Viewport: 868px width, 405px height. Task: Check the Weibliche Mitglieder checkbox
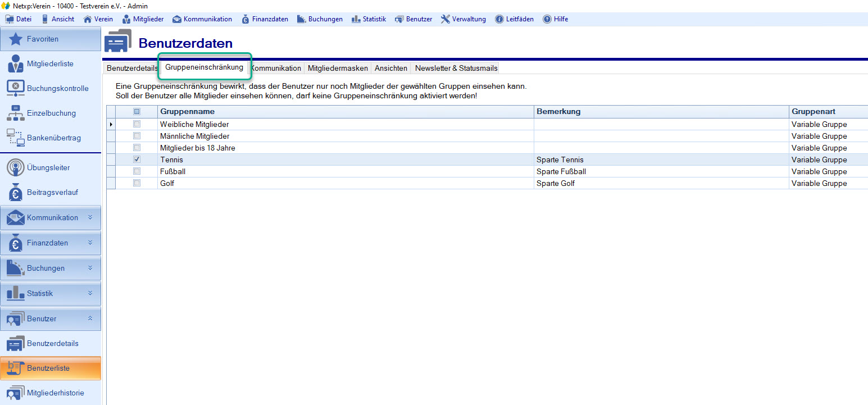(x=137, y=124)
